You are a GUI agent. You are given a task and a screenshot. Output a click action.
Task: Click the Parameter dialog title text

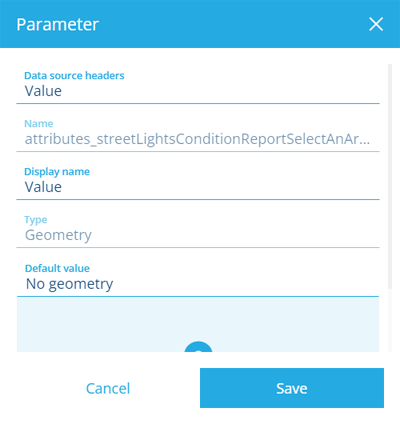click(58, 24)
